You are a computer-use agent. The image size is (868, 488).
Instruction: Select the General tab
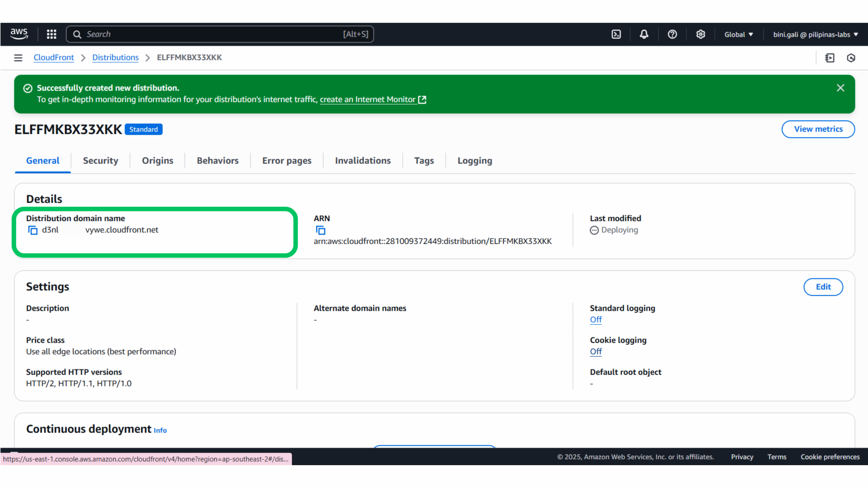tap(43, 161)
